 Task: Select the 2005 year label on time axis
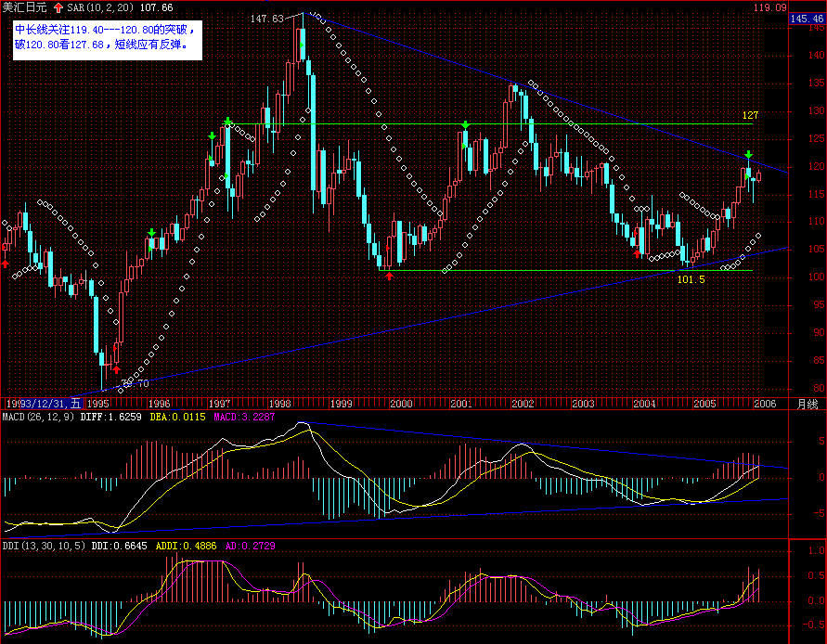pyautogui.click(x=704, y=404)
